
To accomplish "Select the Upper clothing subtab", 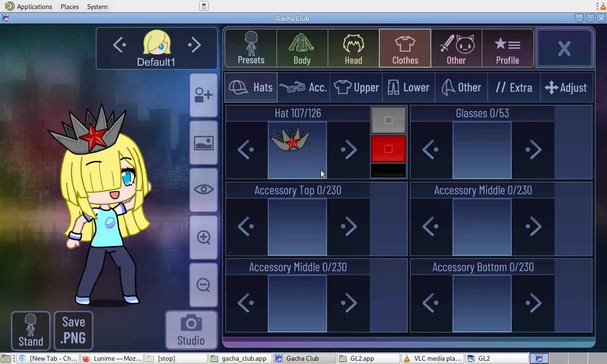I will tap(356, 87).
